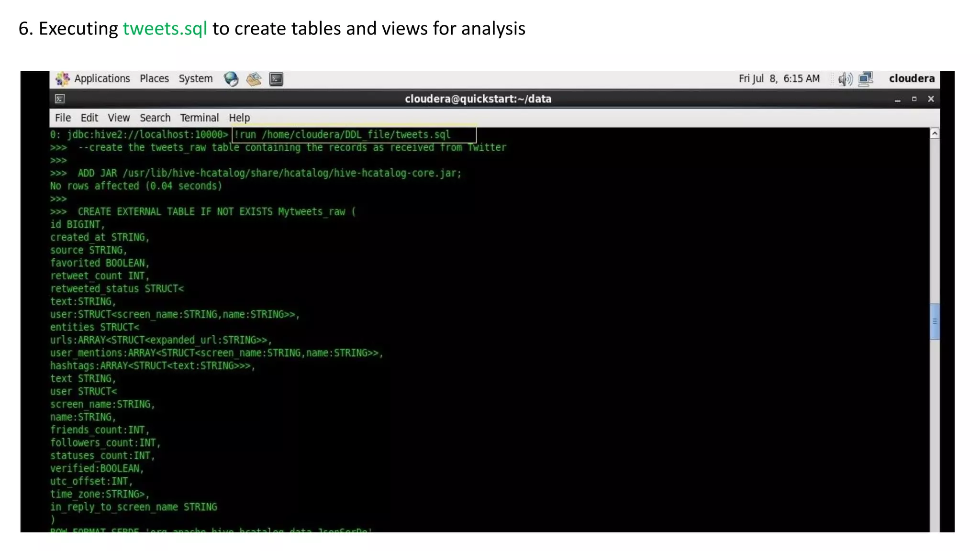
Task: Click the 'in_reply_to_screen_name STRING' line
Action: tap(134, 507)
